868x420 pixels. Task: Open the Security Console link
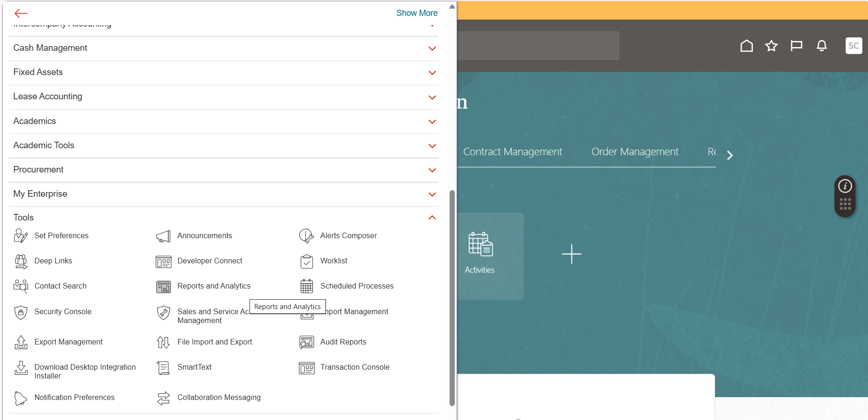click(x=63, y=312)
